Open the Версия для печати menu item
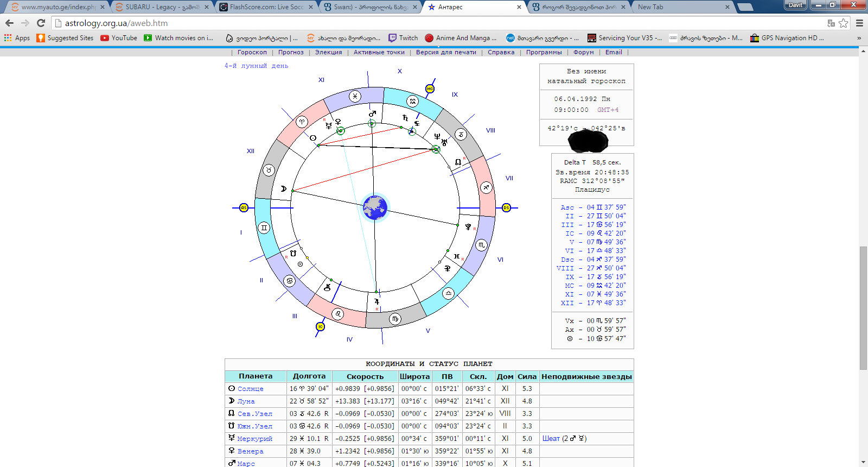This screenshot has height=467, width=868. point(446,52)
